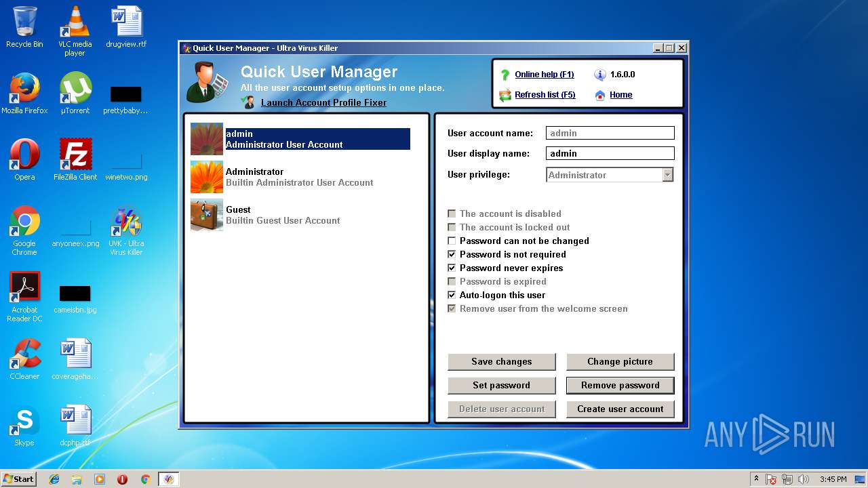The height and width of the screenshot is (488, 868).
Task: Click the 1.6.0.0 version text
Action: [x=623, y=75]
